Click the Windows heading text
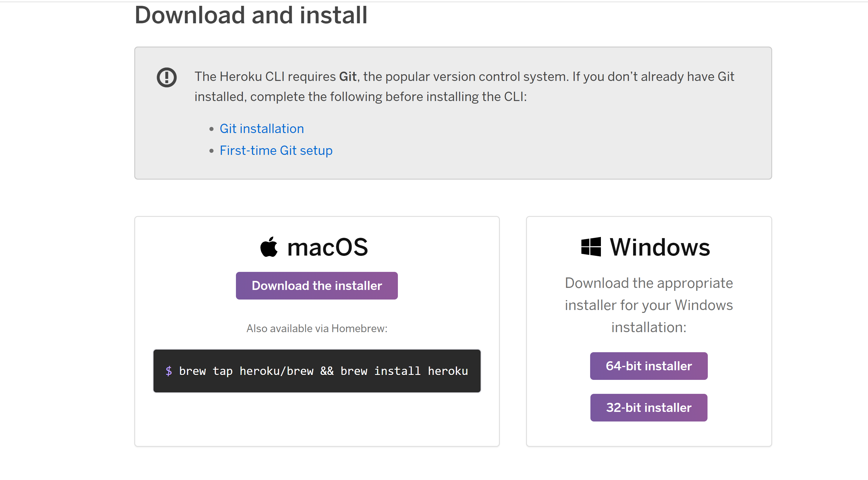The image size is (868, 480). (x=659, y=247)
